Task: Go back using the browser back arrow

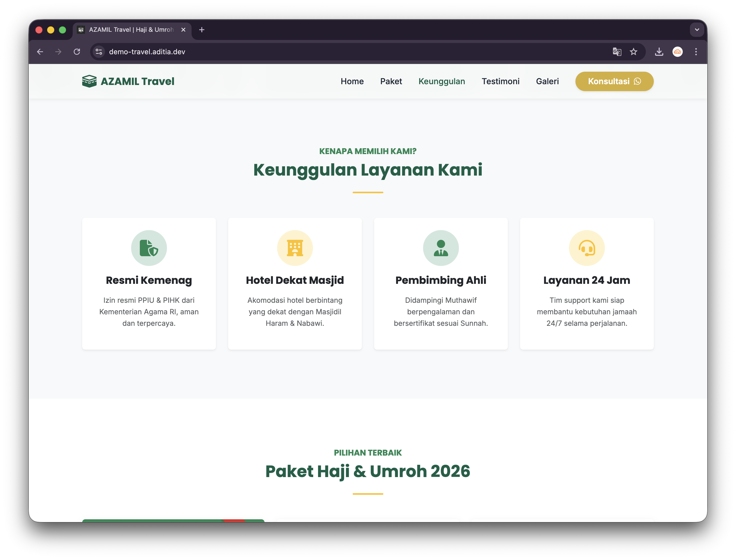Action: point(40,52)
